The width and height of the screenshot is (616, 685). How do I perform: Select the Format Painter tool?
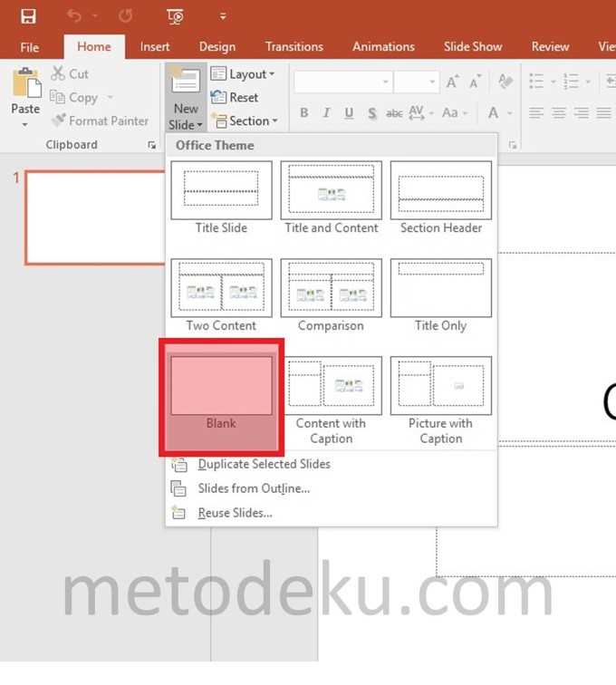coord(100,121)
